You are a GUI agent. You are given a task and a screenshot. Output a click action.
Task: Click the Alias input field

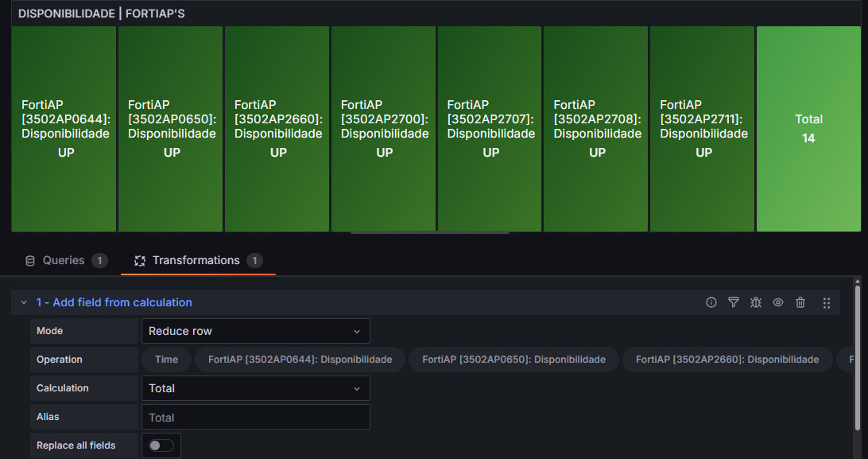tap(256, 417)
